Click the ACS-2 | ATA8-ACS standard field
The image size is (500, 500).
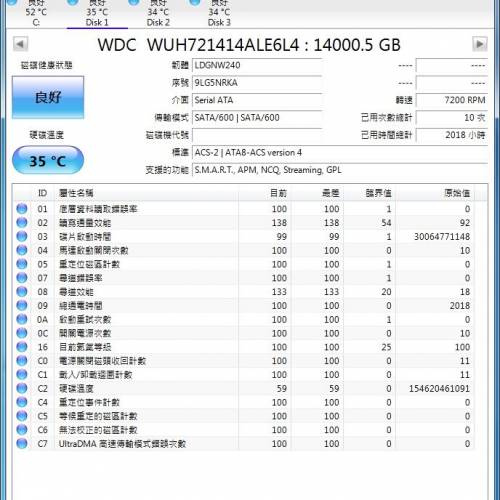coord(340,153)
